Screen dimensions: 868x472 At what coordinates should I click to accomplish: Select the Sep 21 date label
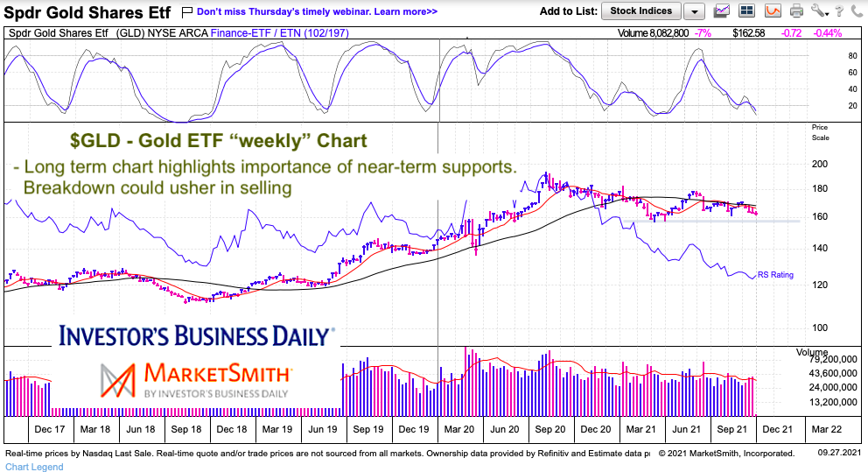coord(732,429)
